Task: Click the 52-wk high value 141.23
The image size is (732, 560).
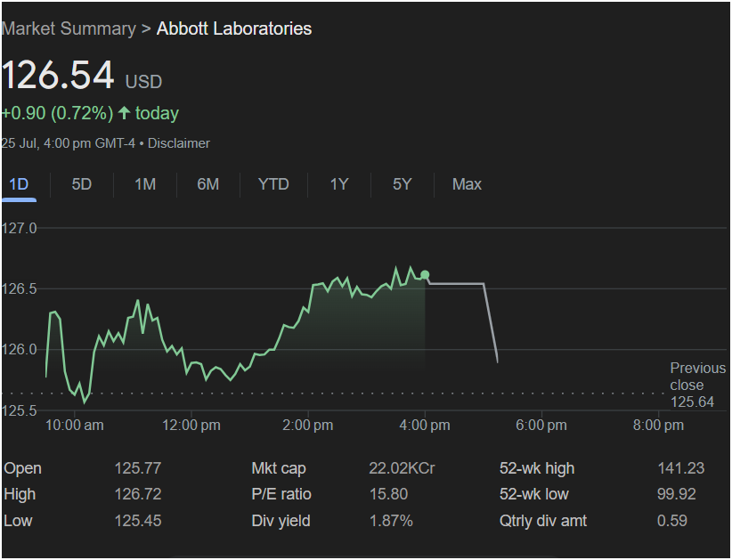Action: coord(680,468)
